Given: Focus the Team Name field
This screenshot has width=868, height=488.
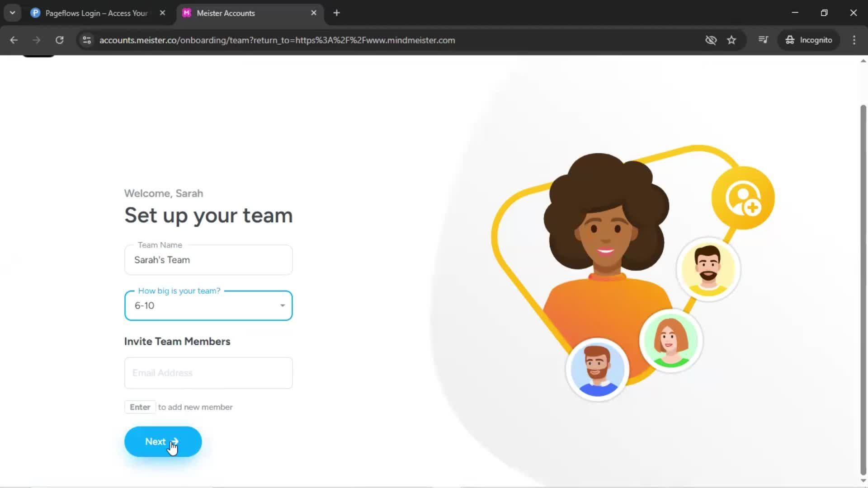Looking at the screenshot, I should [x=208, y=260].
